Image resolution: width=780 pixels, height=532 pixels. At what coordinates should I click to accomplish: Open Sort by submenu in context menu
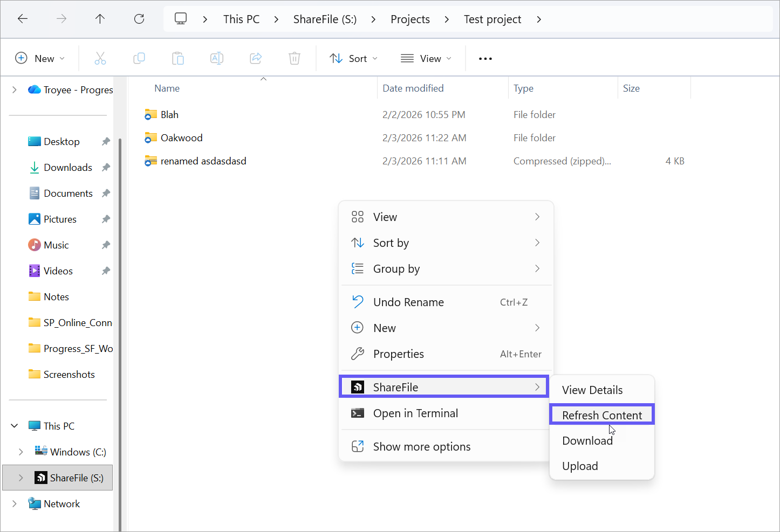click(446, 243)
